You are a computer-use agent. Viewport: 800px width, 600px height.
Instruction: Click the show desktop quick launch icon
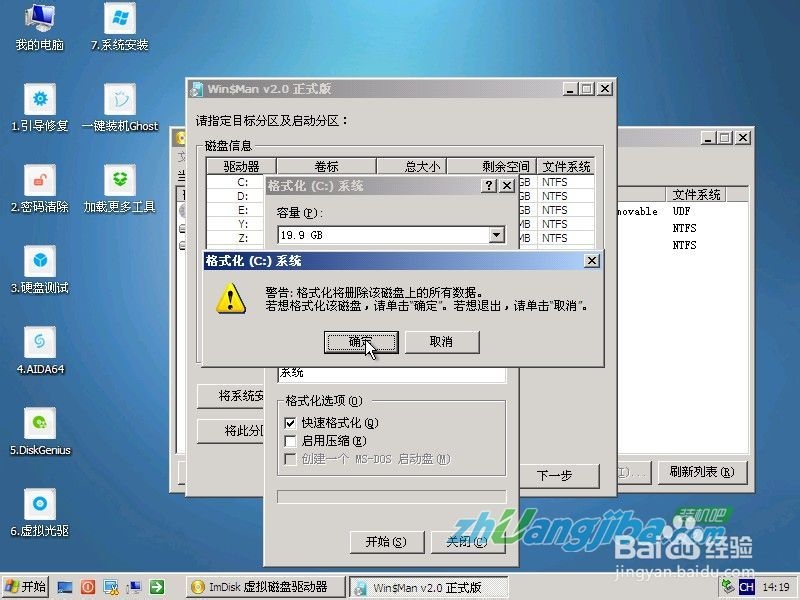[x=65, y=587]
